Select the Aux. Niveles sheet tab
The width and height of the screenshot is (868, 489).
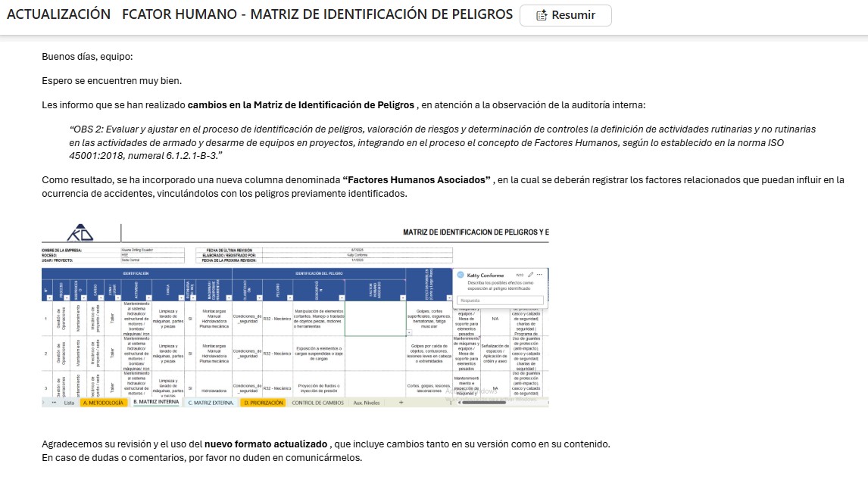367,403
